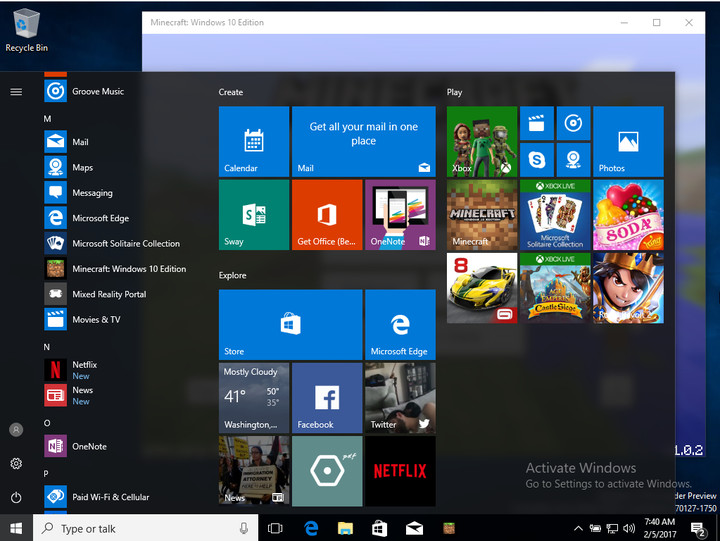Image resolution: width=720 pixels, height=541 pixels.
Task: Launch the Microsoft Edge tile
Action: point(400,325)
